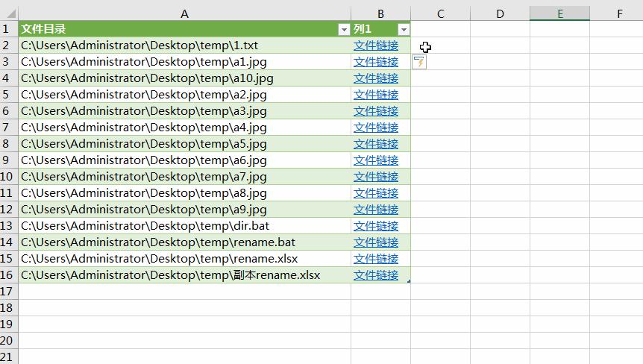Image resolution: width=643 pixels, height=364 pixels.
Task: Open the 文件链接 hyperlink for 1.txt
Action: [x=376, y=45]
